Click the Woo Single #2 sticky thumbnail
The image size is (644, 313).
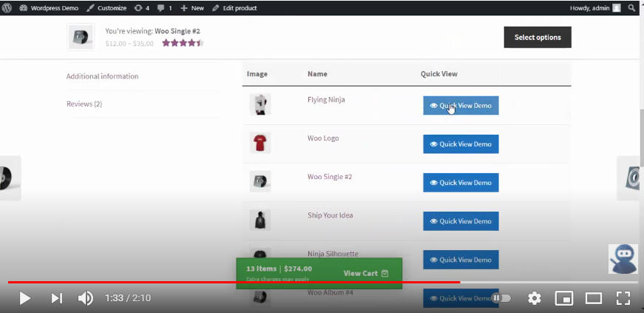pyautogui.click(x=81, y=37)
